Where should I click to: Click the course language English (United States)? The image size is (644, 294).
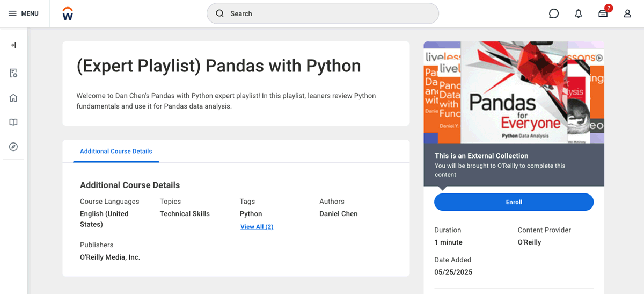[x=104, y=219]
